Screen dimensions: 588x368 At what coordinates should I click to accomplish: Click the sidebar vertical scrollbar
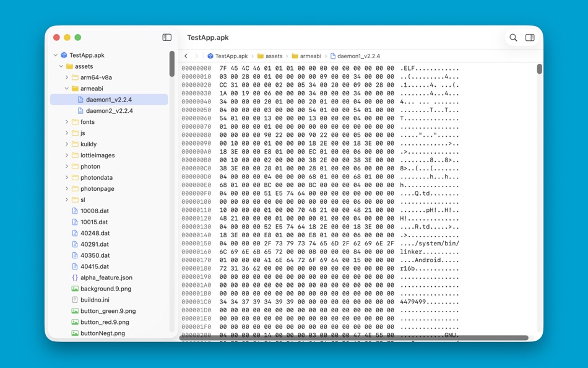tap(171, 64)
